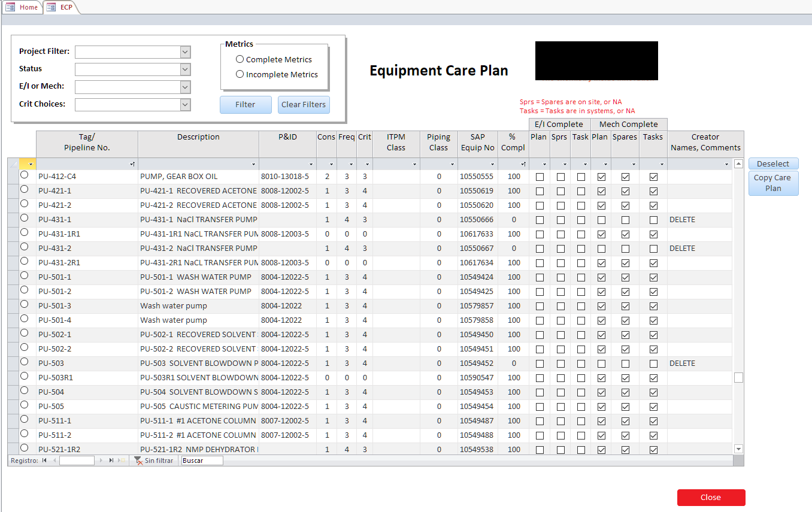Click the table scrollbar down arrow
Viewport: 812px width, 512px height.
click(738, 449)
